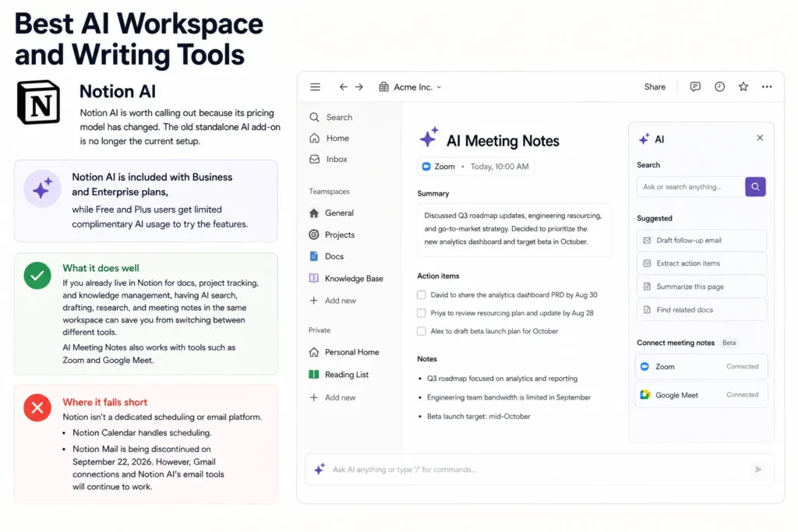
Task: Click the sparkle icon in AI bar
Action: [x=319, y=469]
